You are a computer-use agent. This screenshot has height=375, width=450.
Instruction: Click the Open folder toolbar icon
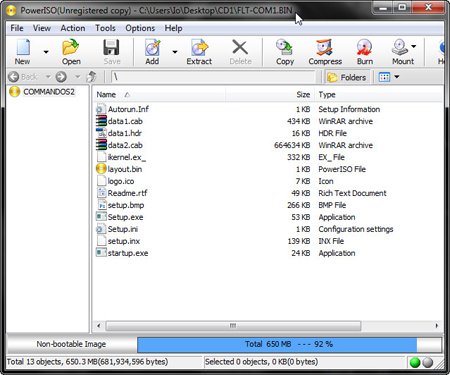[x=71, y=48]
